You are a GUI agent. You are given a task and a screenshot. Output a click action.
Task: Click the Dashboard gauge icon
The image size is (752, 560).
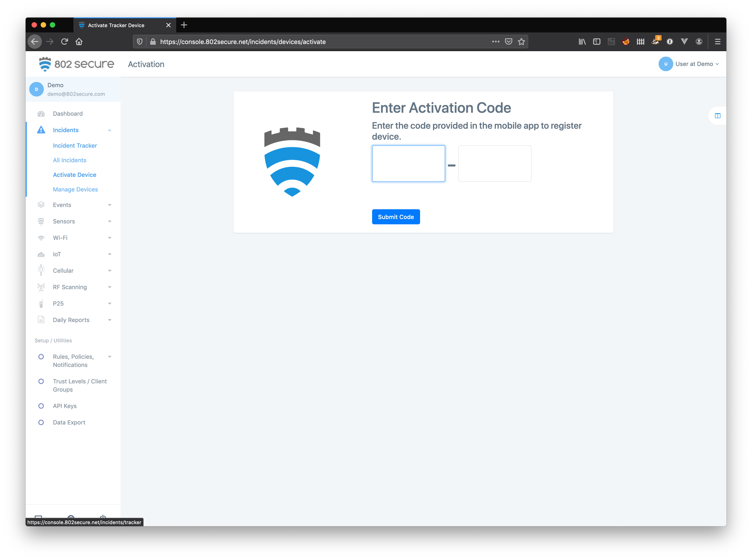41,114
